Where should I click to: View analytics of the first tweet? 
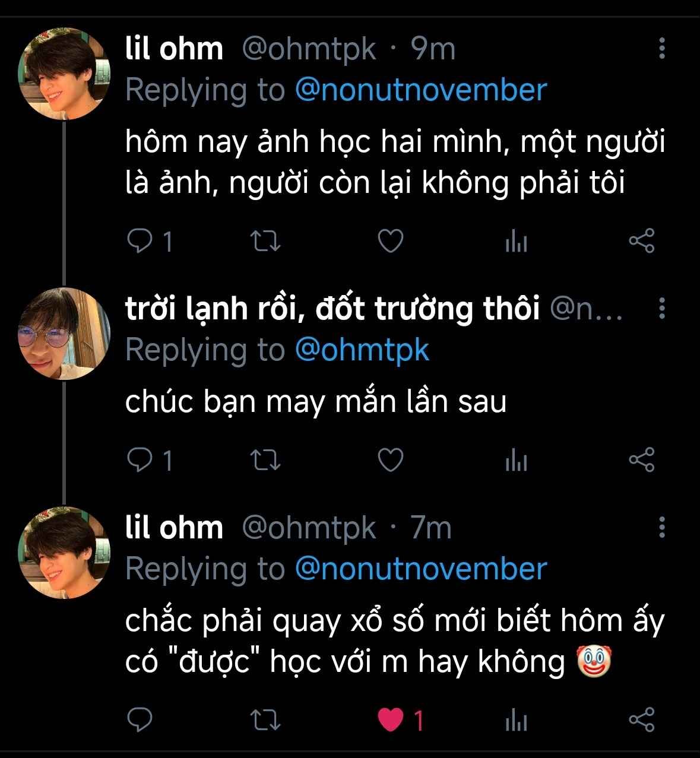[516, 242]
